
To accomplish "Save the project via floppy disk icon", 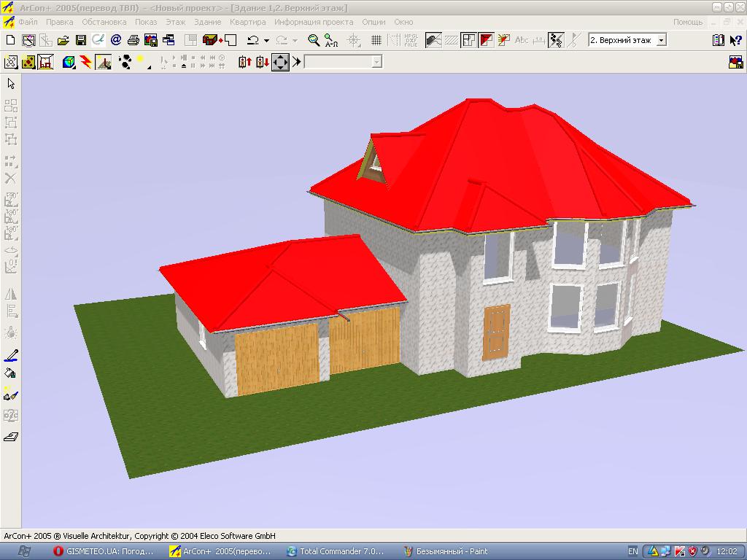I will (x=80, y=40).
